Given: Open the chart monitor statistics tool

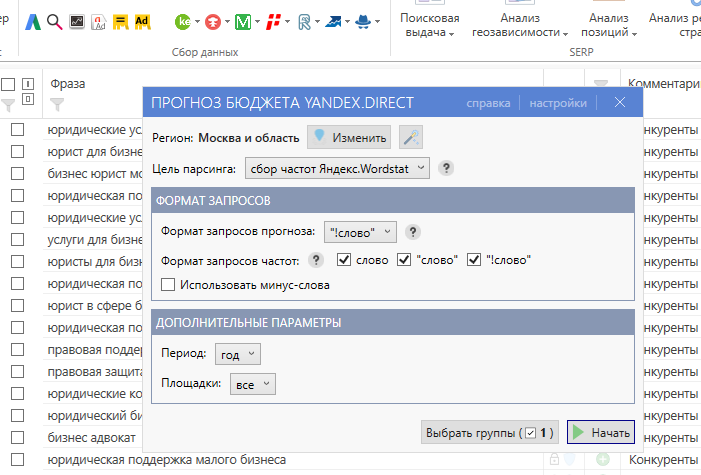Looking at the screenshot, I should [x=77, y=21].
